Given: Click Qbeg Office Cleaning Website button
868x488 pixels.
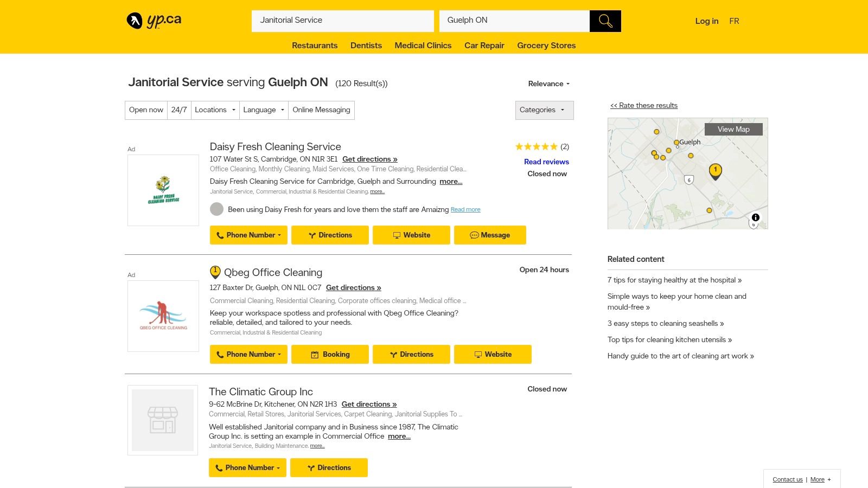Looking at the screenshot, I should (x=493, y=355).
